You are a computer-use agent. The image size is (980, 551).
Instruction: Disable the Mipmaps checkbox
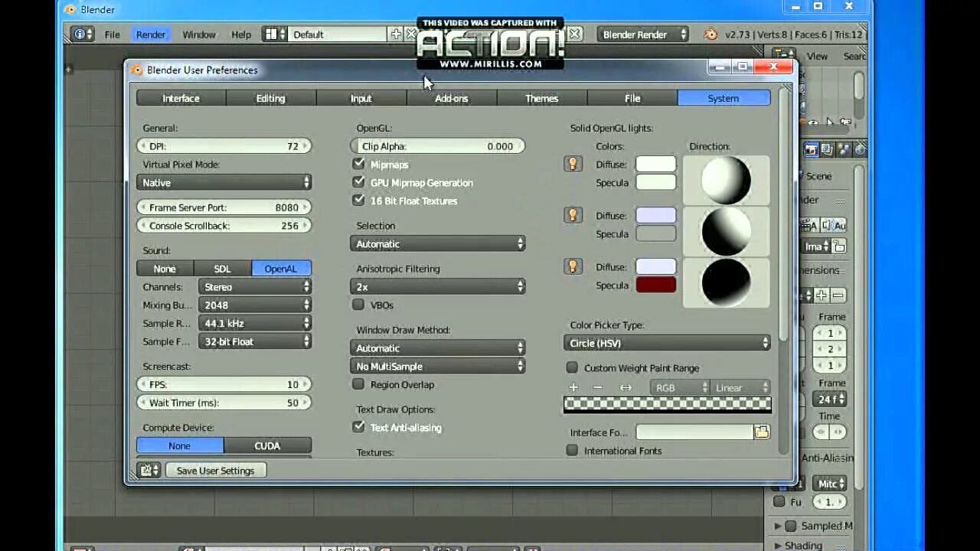[x=358, y=164]
